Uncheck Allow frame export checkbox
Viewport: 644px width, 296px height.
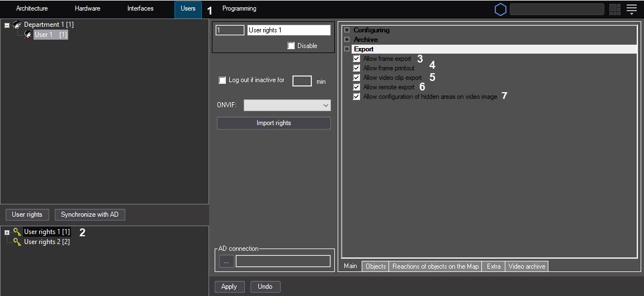click(x=357, y=59)
